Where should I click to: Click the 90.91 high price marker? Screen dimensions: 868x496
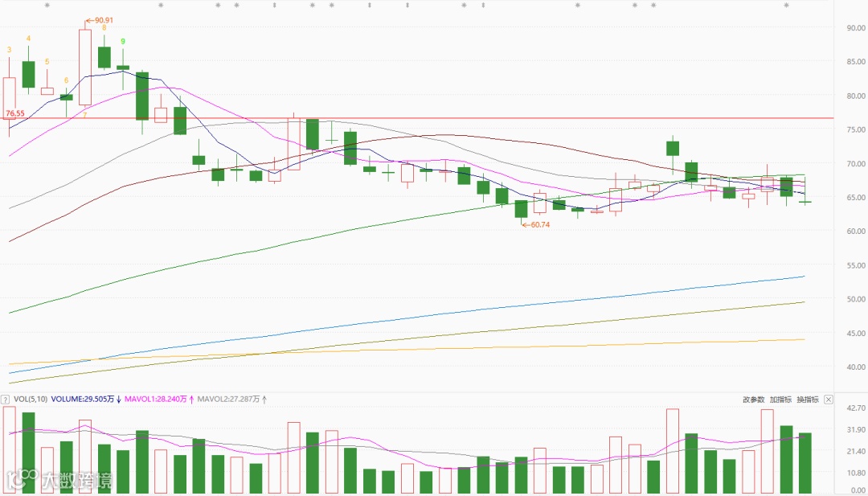pos(100,20)
